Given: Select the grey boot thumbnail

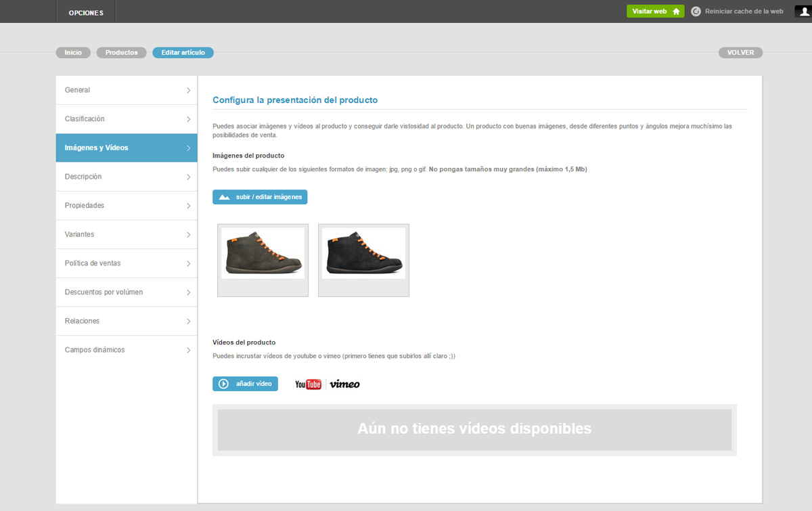Looking at the screenshot, I should click(263, 260).
